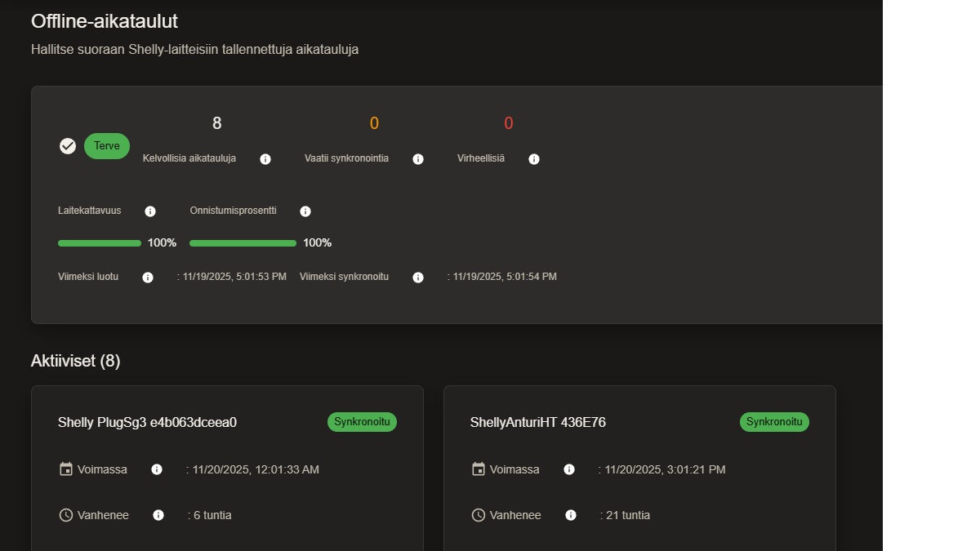
Task: Click Onnistumisprosentti info icon
Action: pos(305,211)
